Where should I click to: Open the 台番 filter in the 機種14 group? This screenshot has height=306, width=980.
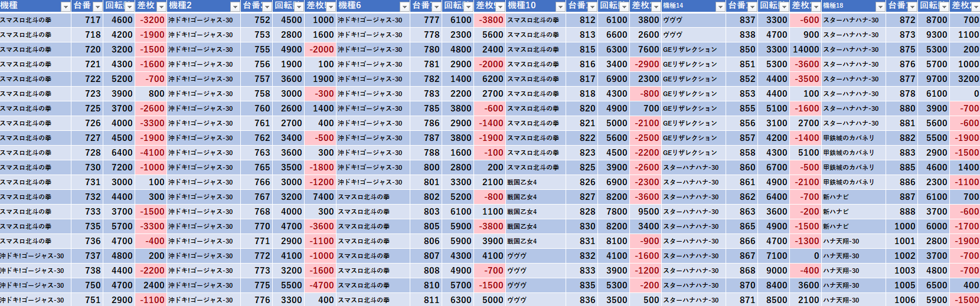click(x=752, y=6)
